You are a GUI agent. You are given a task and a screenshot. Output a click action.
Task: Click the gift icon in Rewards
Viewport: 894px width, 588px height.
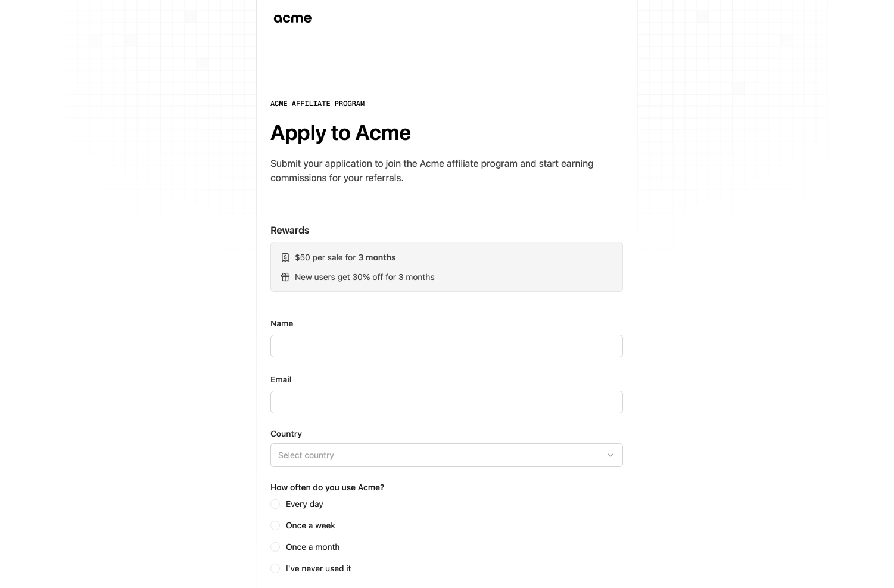pyautogui.click(x=285, y=277)
